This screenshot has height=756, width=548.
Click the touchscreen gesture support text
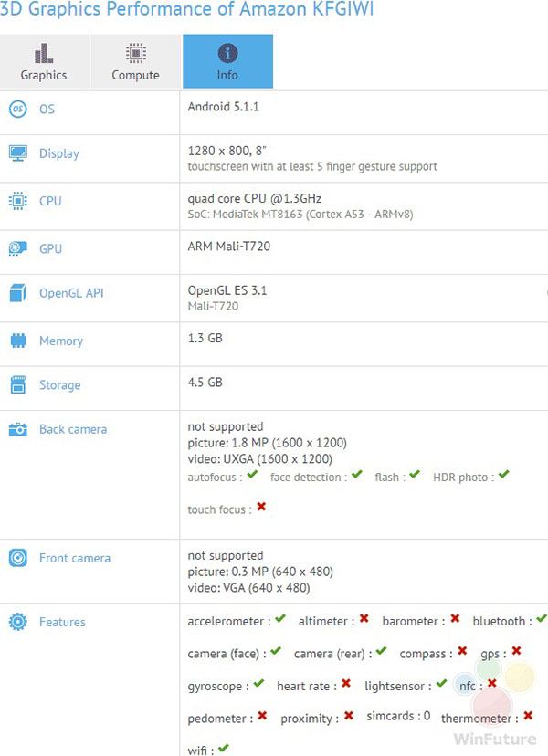(x=312, y=166)
